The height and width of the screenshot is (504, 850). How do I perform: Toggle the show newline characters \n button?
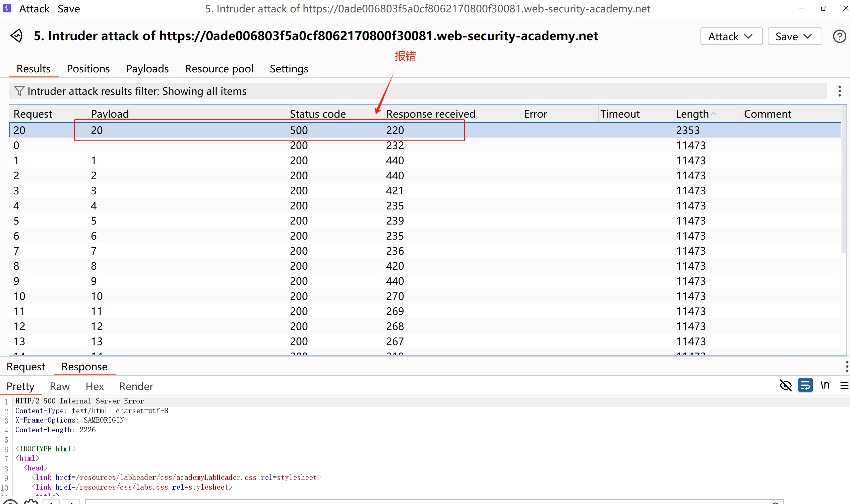click(x=825, y=385)
